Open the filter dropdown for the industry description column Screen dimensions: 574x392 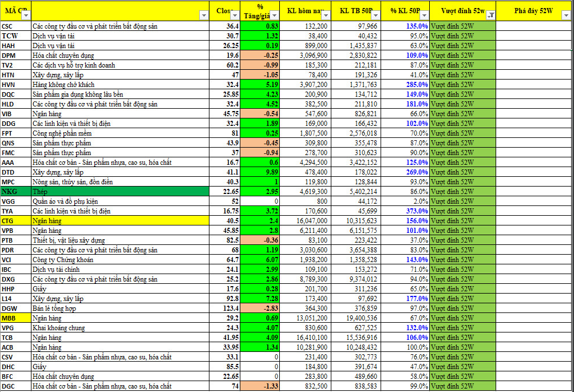coord(205,16)
